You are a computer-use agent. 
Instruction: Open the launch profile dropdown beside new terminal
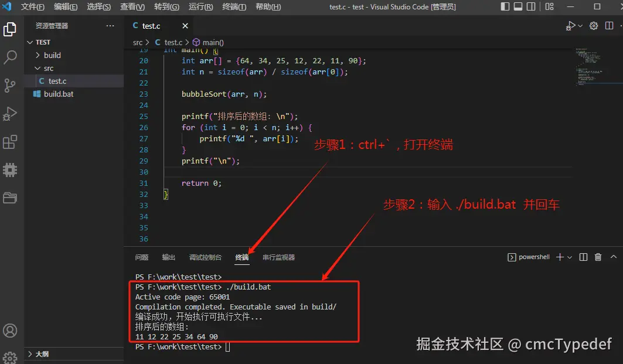[570, 257]
